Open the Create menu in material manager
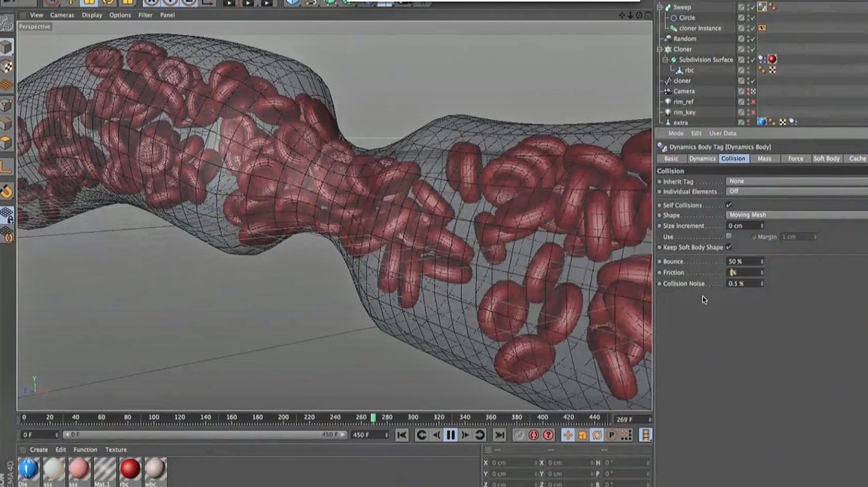This screenshot has height=487, width=868. [x=39, y=450]
